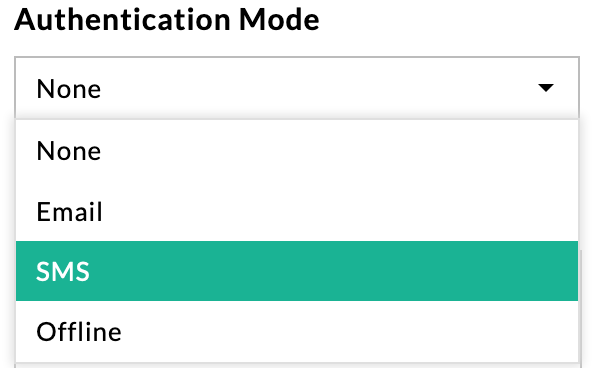Toggle the dropdown via its black arrow
Viewport: 594px width, 368px height.
(546, 88)
